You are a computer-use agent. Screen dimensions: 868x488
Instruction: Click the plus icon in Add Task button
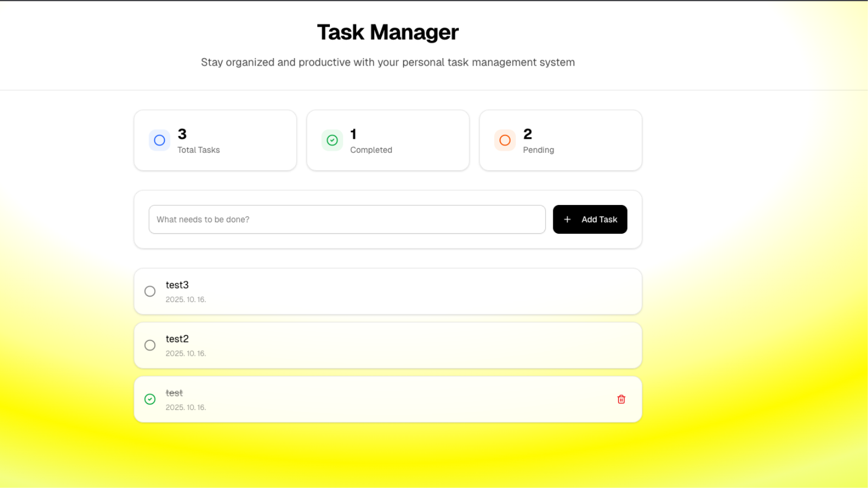click(x=567, y=220)
